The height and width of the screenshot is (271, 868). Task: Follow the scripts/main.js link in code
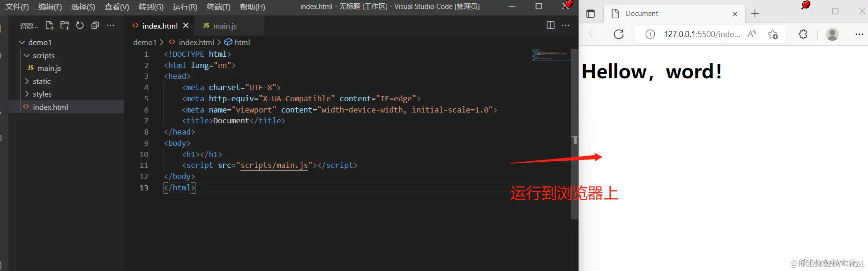click(274, 165)
